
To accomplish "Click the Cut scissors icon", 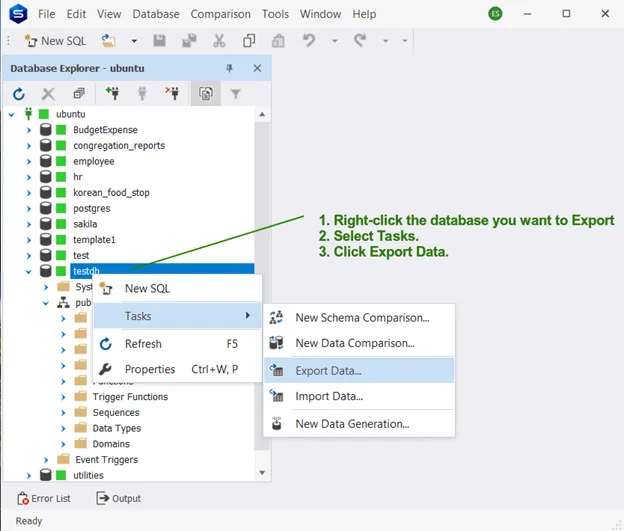I will coord(219,41).
